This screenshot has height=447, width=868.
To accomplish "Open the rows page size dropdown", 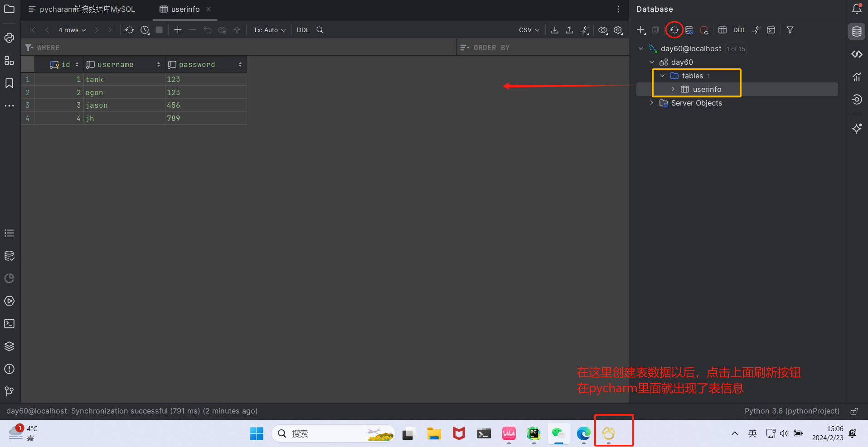I will tap(72, 30).
